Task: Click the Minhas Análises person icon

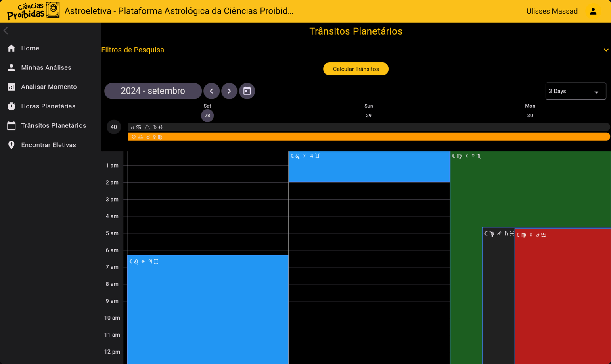Action: click(11, 68)
